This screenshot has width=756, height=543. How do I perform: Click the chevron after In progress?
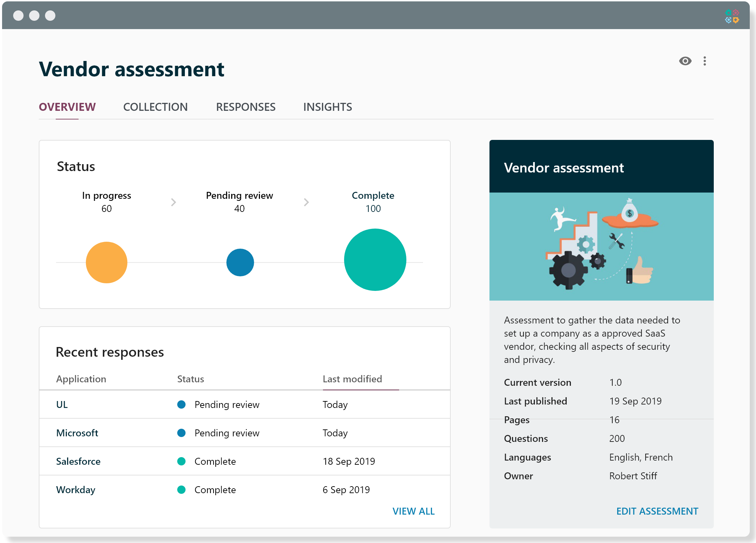click(x=173, y=202)
